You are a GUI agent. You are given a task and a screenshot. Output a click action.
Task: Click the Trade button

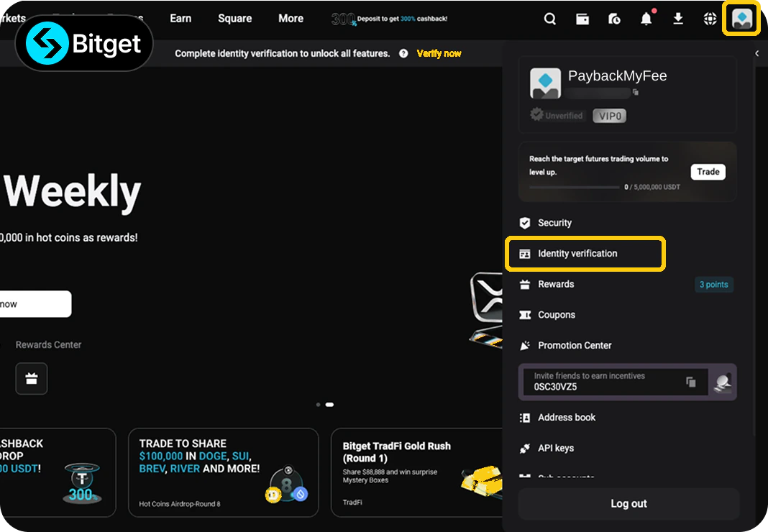[708, 172]
